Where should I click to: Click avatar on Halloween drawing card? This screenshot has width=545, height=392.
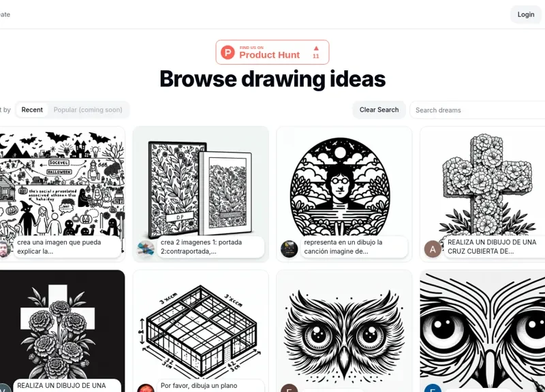3,249
